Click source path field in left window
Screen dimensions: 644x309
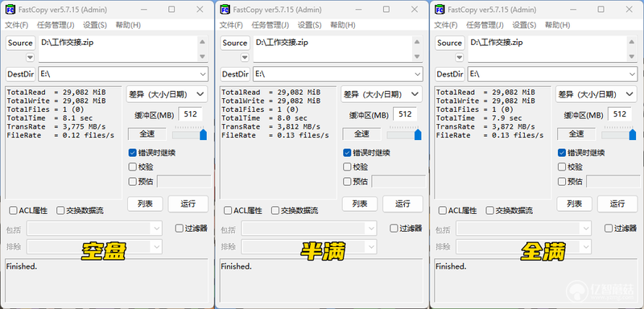118,49
